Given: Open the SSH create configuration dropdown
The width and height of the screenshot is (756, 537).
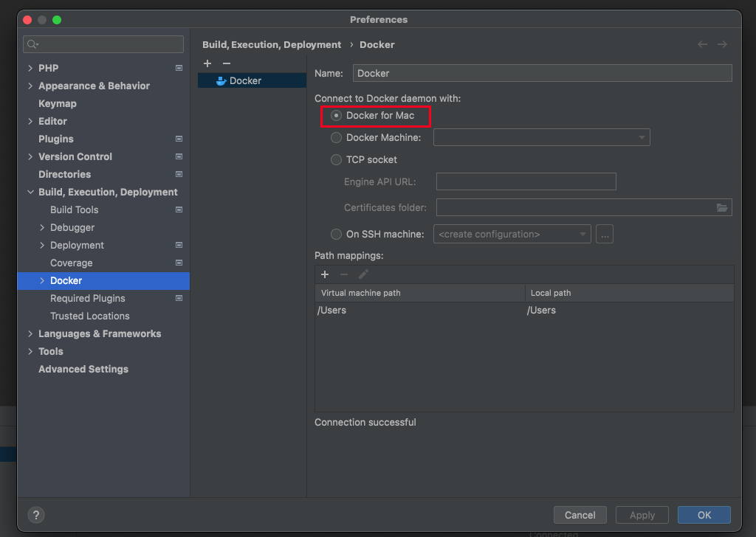Looking at the screenshot, I should pos(512,235).
